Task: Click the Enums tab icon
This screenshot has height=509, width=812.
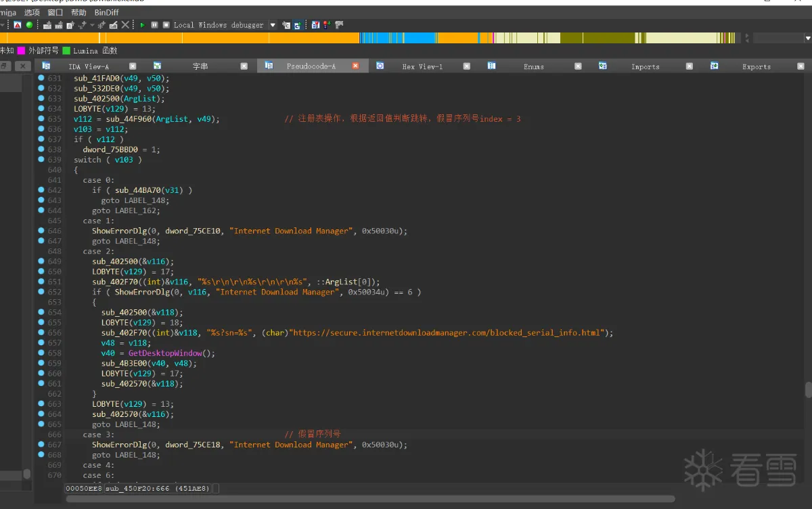Action: 492,66
